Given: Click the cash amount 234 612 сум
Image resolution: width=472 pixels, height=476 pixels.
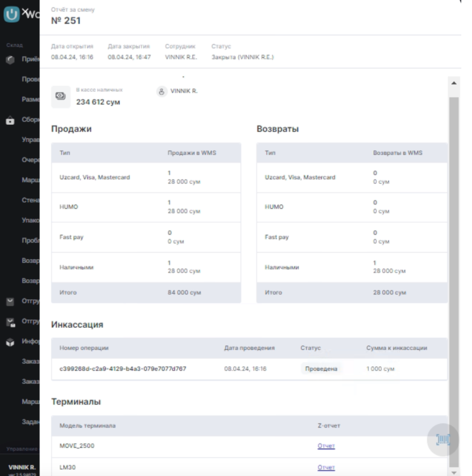Looking at the screenshot, I should (x=98, y=102).
